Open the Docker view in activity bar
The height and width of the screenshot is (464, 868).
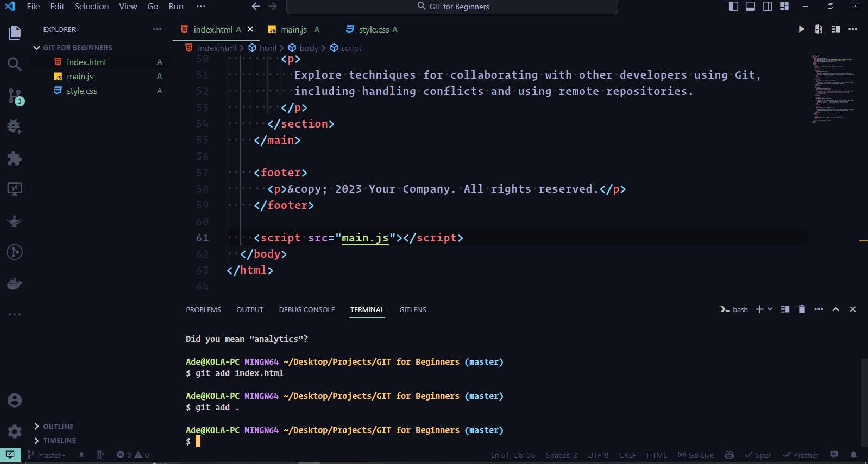tap(15, 283)
